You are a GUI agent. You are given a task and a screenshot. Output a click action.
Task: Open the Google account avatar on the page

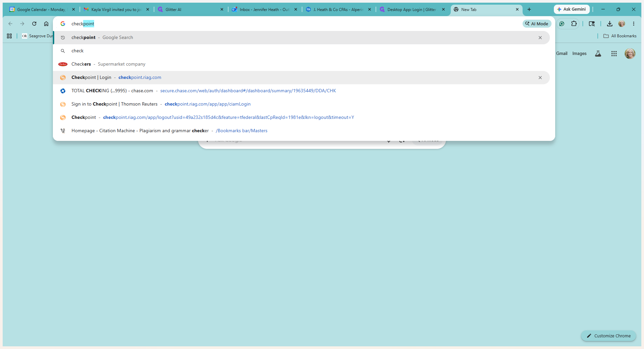(x=630, y=54)
